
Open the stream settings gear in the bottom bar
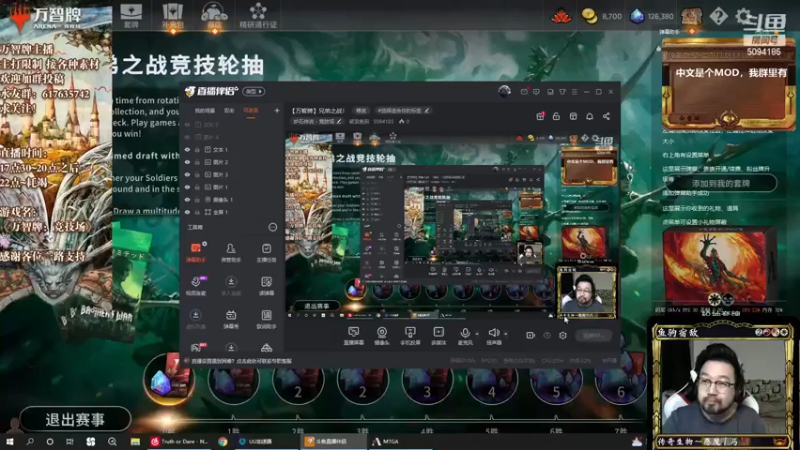[563, 335]
